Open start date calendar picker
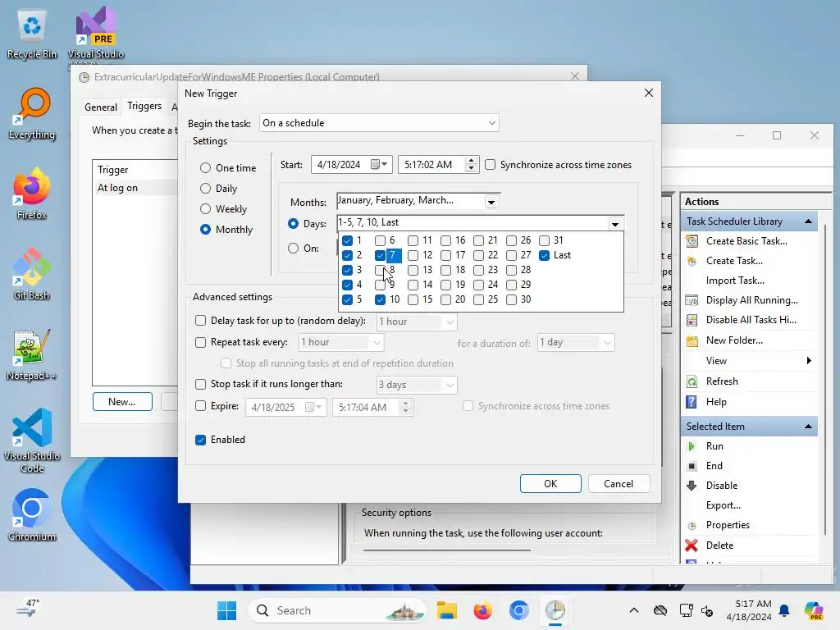The image size is (840, 630). click(379, 164)
